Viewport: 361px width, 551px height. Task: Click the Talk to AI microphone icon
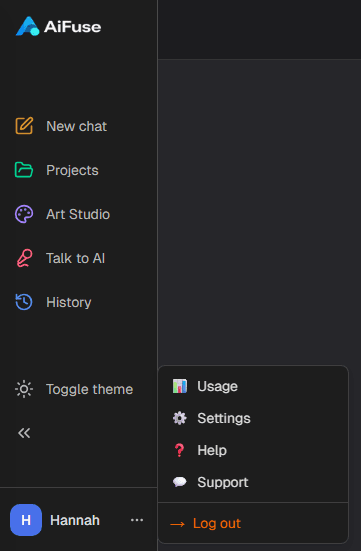click(x=25, y=258)
